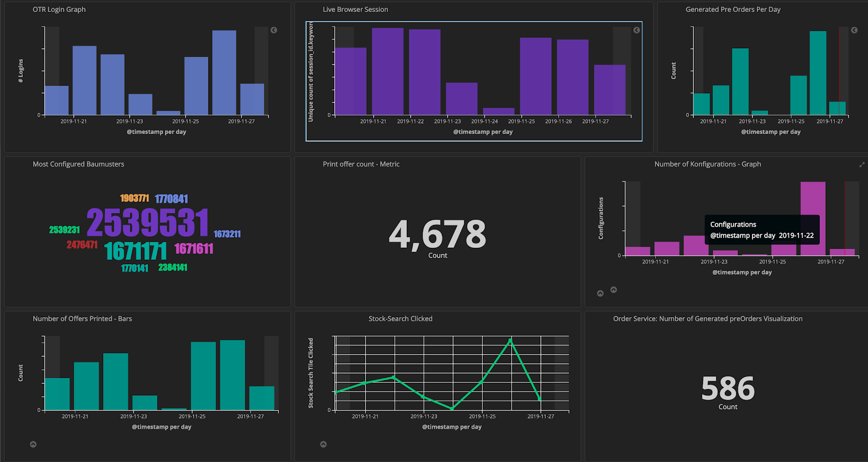Click the 2019-11-23 bar in Offers Printed chart
This screenshot has height=462, width=868.
point(145,402)
